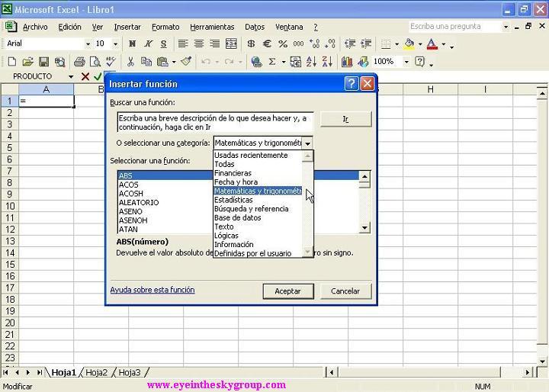Viewport: 549px width, 392px height.
Task: Open the font size dropdown
Action: tap(115, 44)
